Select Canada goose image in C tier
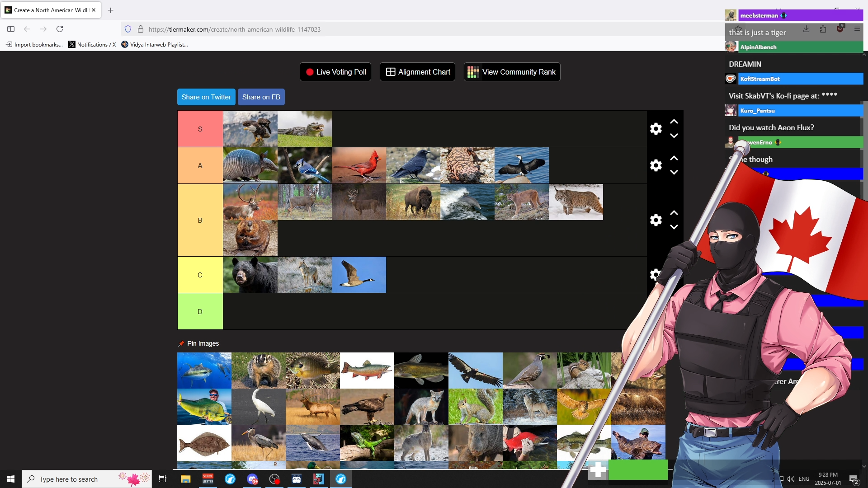The height and width of the screenshot is (488, 868). (x=359, y=275)
